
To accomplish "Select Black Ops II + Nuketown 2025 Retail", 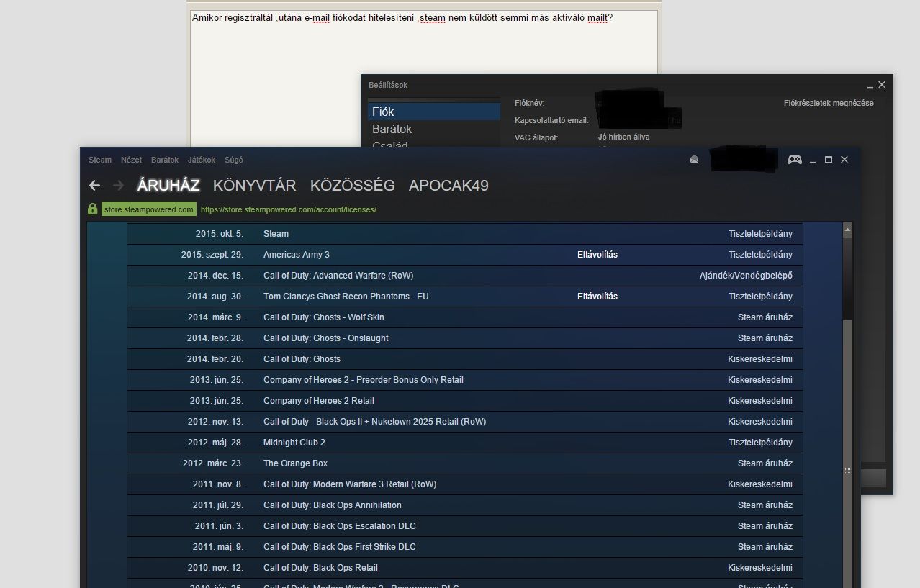I will [x=375, y=422].
